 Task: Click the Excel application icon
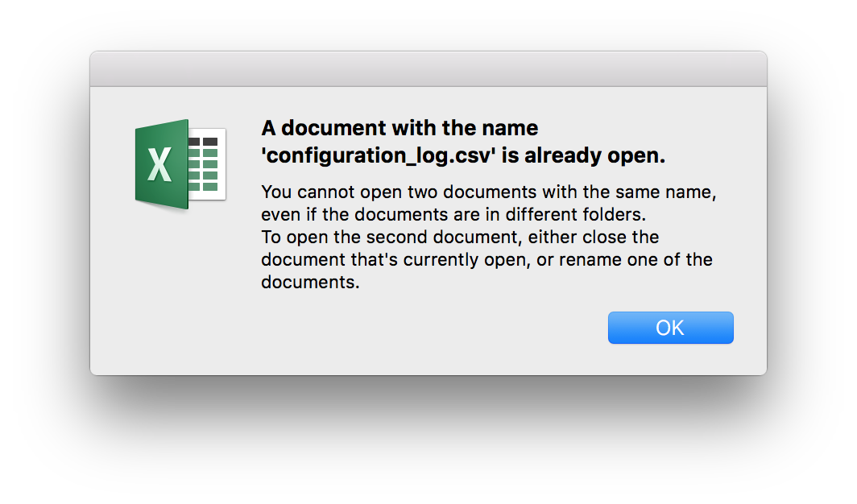[x=180, y=164]
